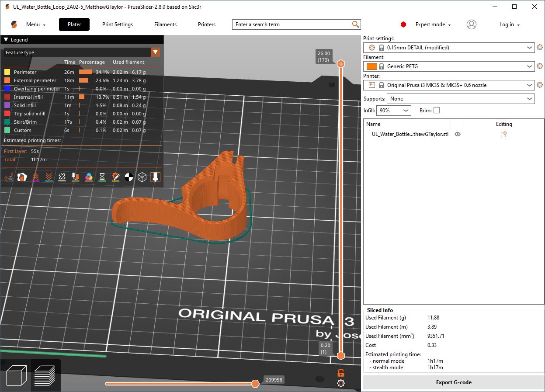Click the layer slider lock icon
545x392 pixels.
coord(340,373)
